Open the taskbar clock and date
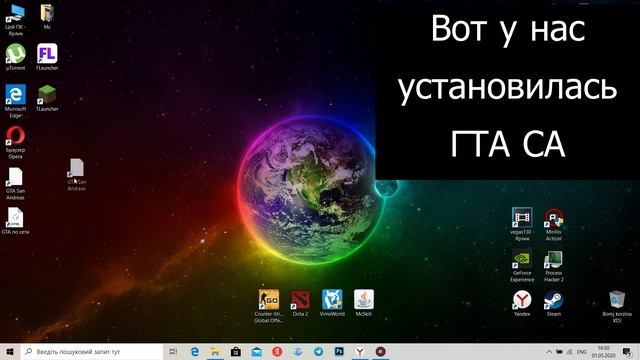This screenshot has height=360, width=640. click(603, 351)
